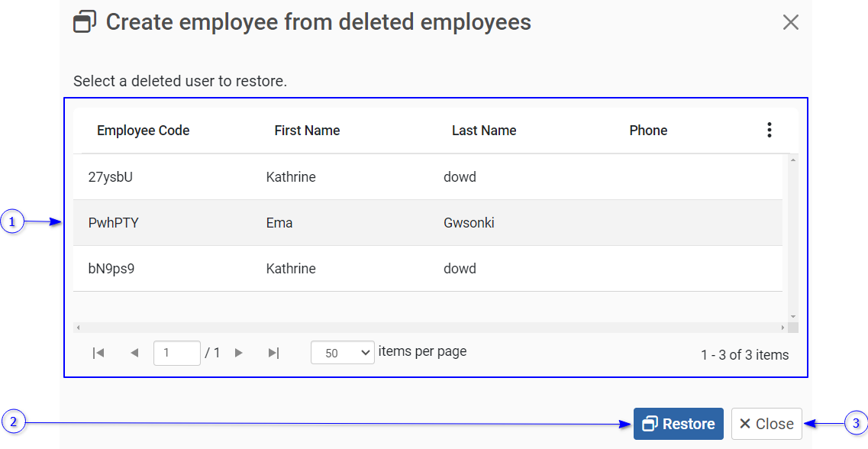Close the dialog with the top X icon
This screenshot has width=868, height=449.
[790, 22]
